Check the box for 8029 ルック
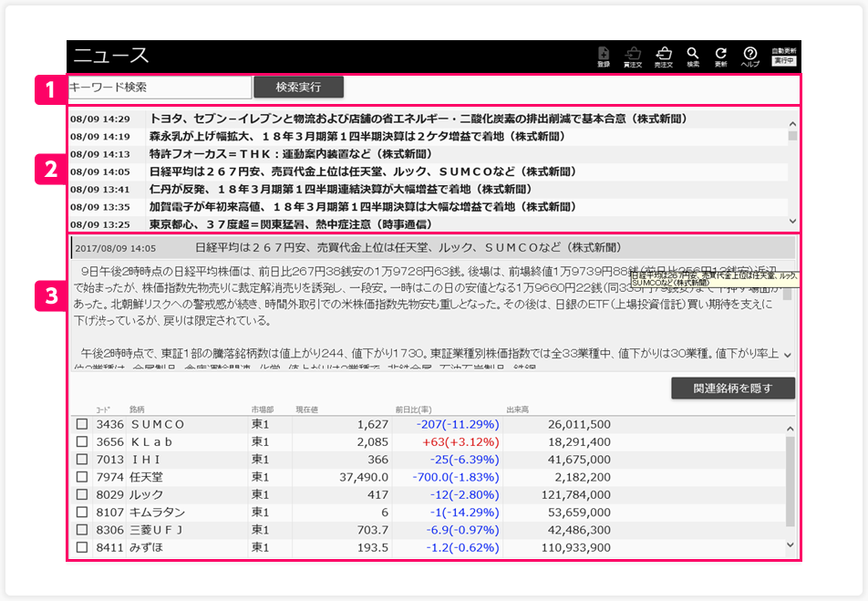The image size is (868, 601). (82, 494)
